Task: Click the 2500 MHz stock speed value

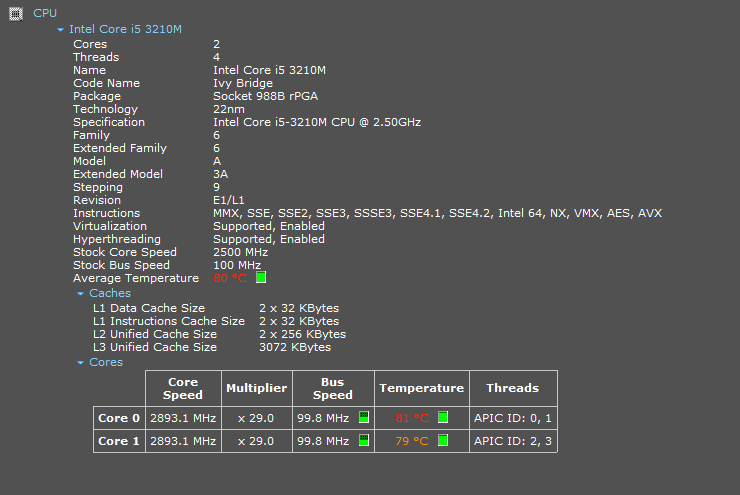Action: tap(241, 252)
